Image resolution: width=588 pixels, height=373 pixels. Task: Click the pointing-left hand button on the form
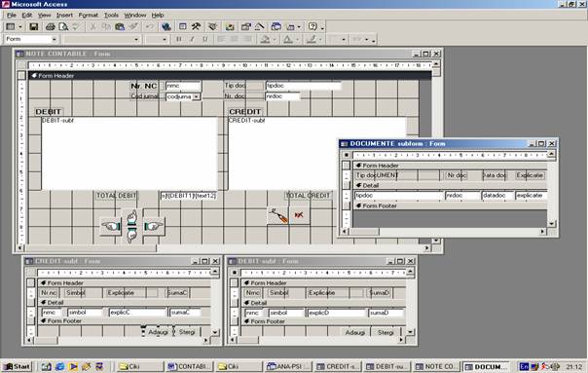pos(111,226)
